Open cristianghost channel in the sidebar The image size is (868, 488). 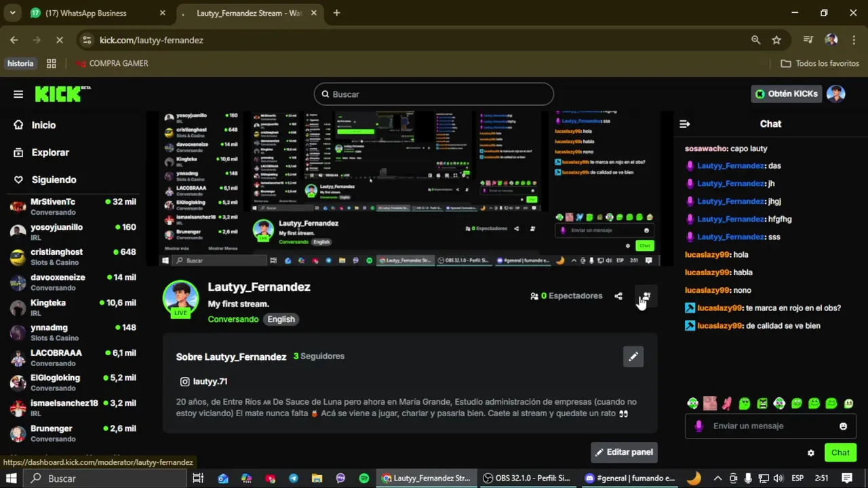73,257
